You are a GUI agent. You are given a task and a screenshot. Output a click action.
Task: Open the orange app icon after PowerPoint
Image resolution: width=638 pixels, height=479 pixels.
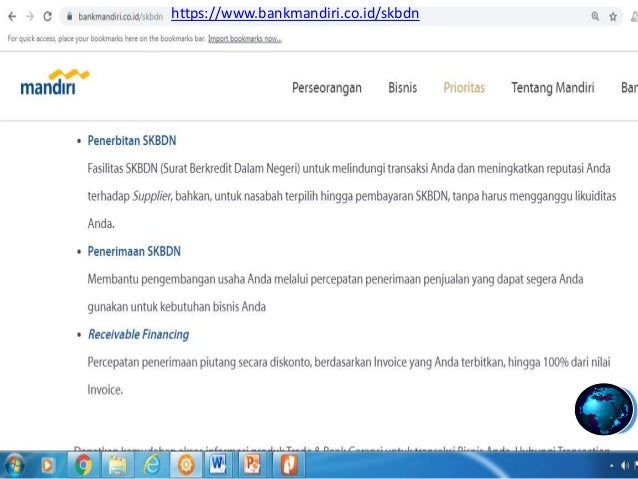coord(289,465)
